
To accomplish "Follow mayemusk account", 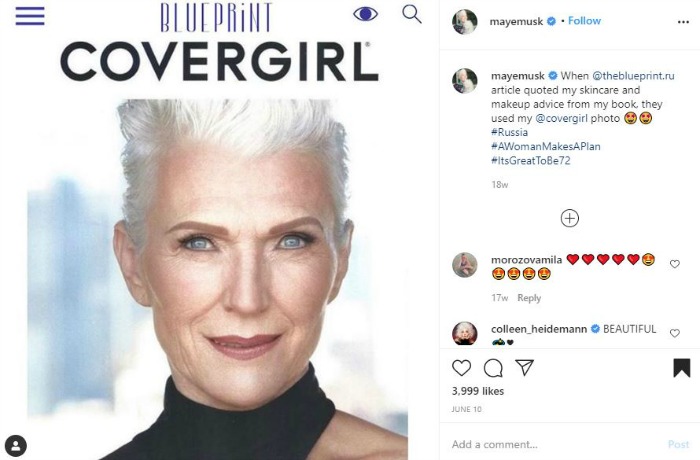I will [584, 21].
